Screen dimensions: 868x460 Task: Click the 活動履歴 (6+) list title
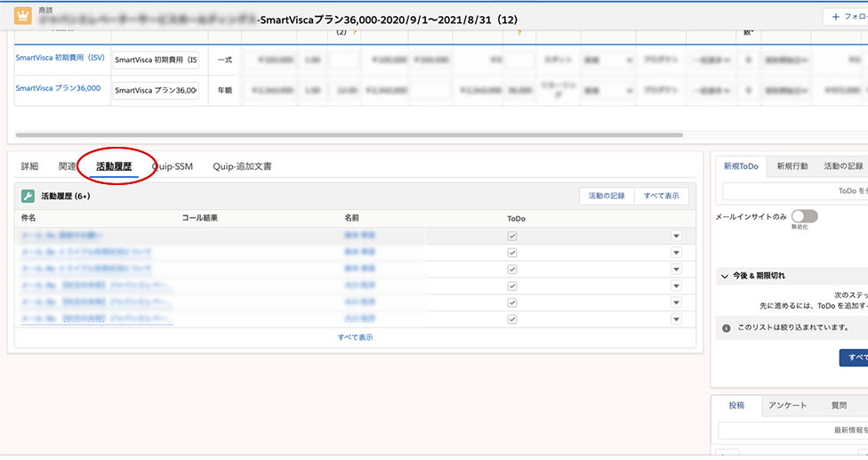(66, 196)
